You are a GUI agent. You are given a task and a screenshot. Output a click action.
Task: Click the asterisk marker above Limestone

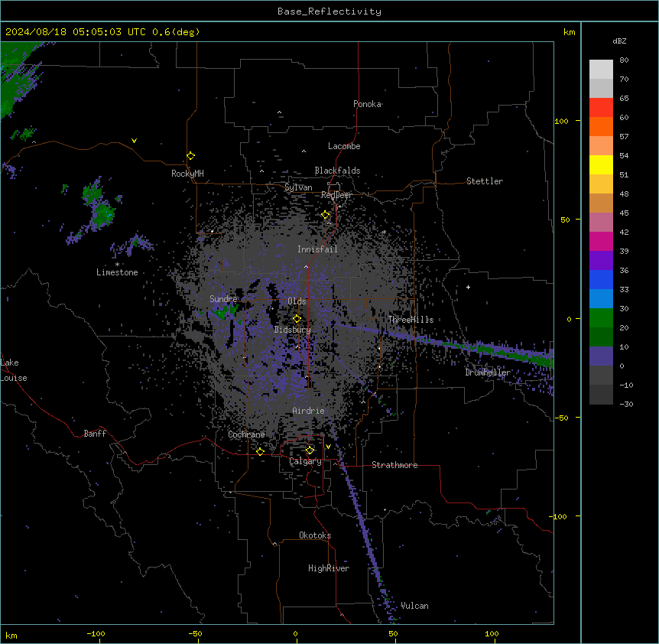coord(117,265)
